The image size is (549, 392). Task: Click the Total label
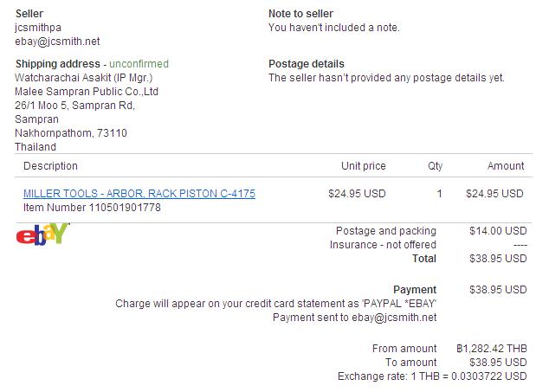[424, 259]
